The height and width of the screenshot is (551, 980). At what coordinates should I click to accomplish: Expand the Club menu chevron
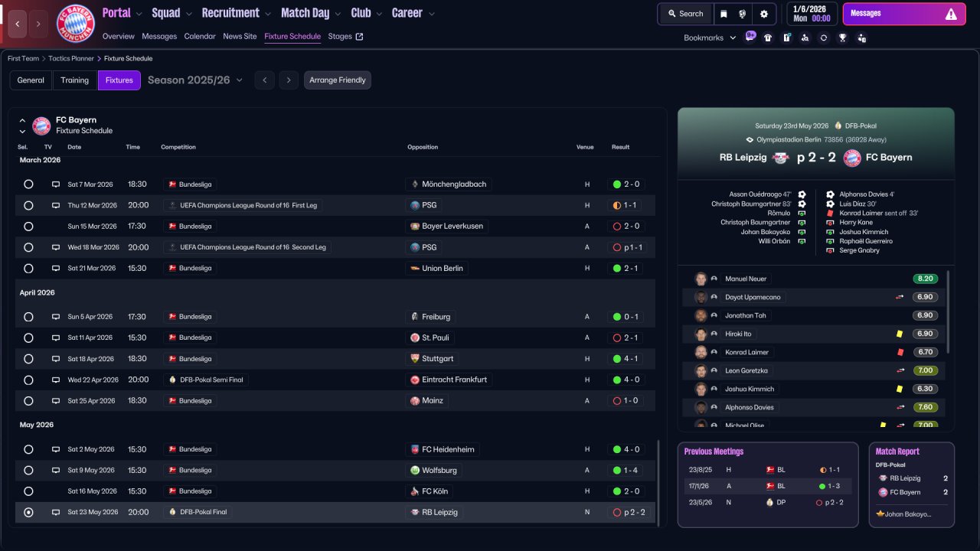378,14
